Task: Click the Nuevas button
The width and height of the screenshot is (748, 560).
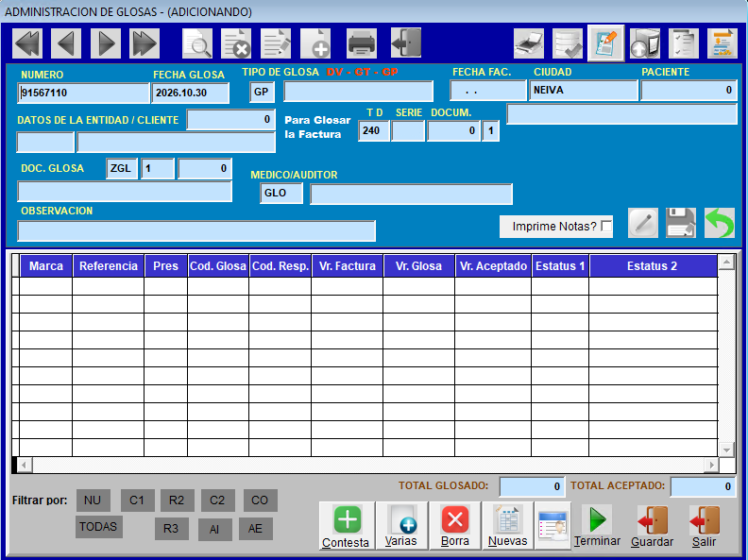Action: point(507,526)
